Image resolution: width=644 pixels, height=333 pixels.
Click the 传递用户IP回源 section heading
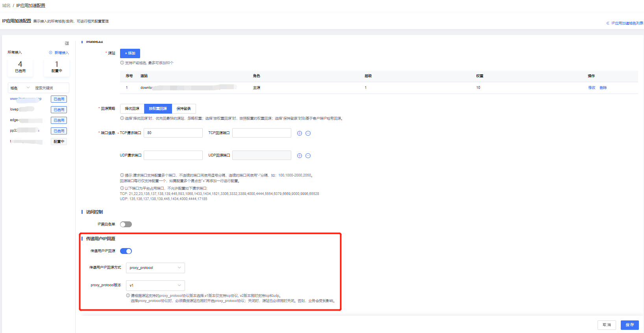click(x=101, y=239)
